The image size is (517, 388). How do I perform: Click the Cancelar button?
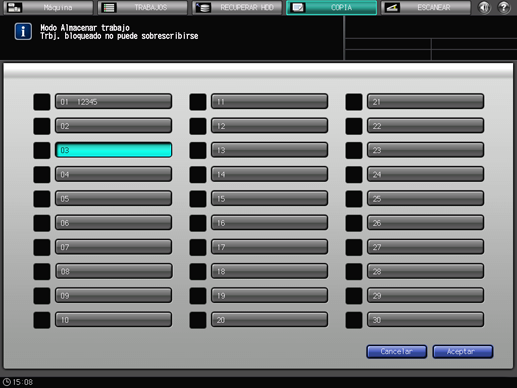tap(397, 352)
